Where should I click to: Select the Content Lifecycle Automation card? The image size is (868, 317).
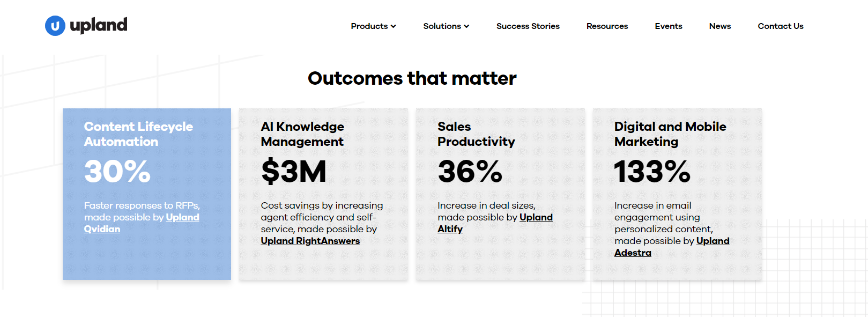(146, 194)
